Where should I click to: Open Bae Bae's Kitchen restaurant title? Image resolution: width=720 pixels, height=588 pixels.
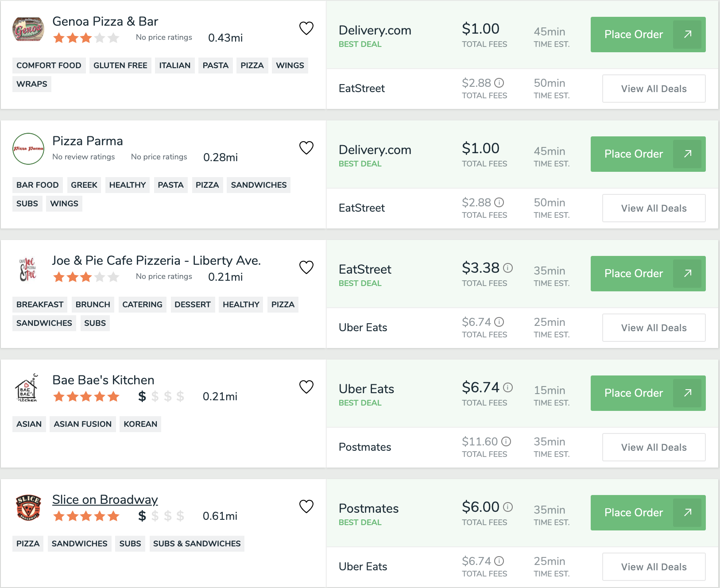(x=103, y=380)
